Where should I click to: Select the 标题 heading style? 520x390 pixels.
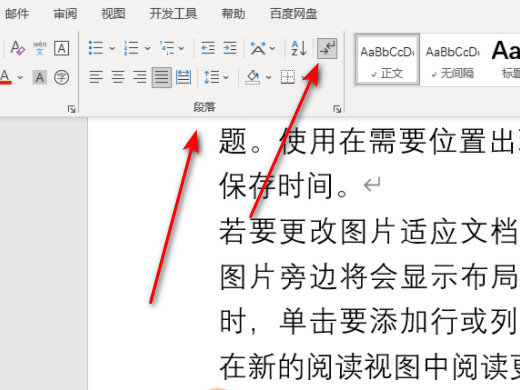pos(505,59)
